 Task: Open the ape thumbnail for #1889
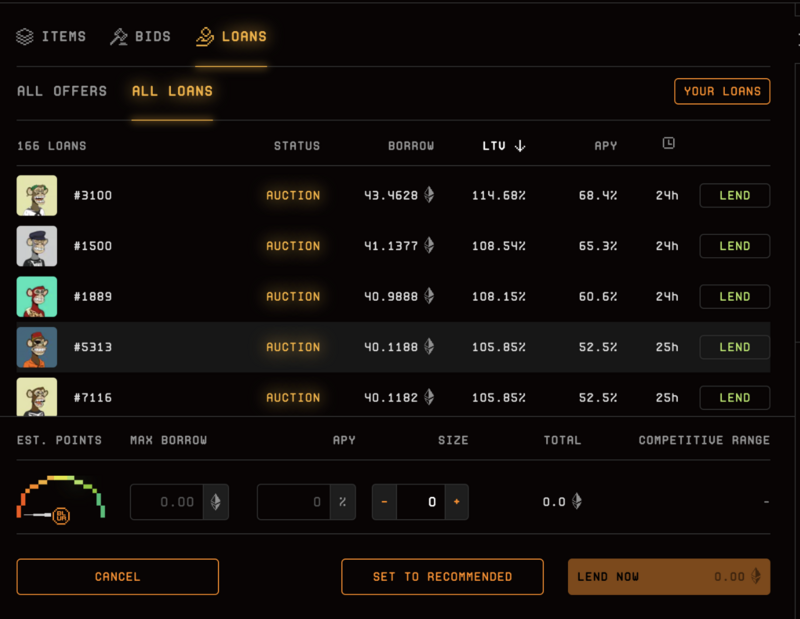tap(37, 297)
